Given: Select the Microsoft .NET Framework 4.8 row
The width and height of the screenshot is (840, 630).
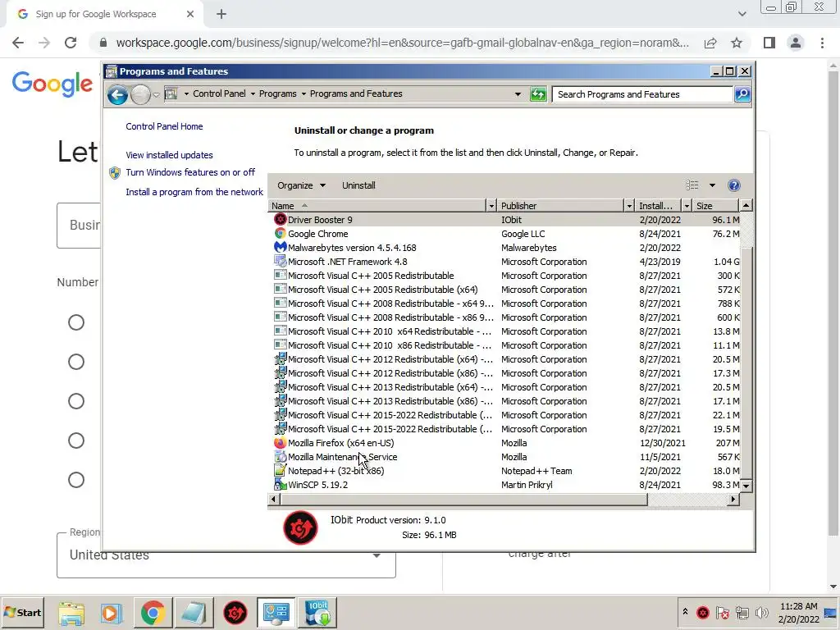Looking at the screenshot, I should [504, 262].
